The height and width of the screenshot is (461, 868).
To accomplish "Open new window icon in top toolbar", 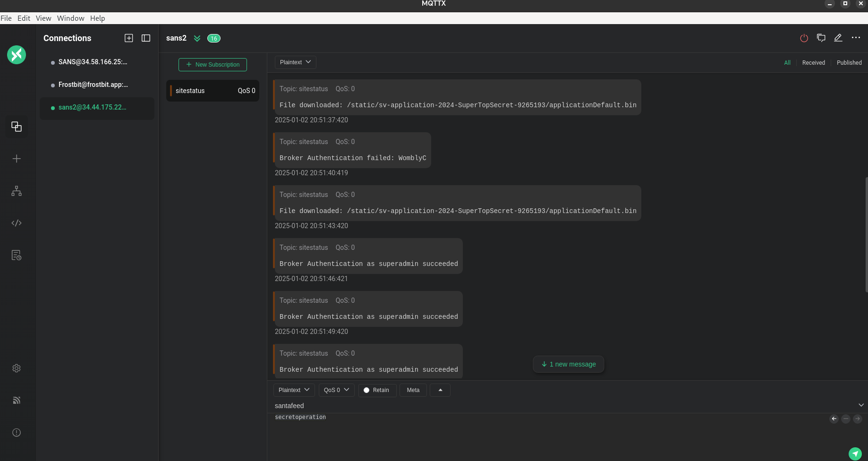I will 821,38.
